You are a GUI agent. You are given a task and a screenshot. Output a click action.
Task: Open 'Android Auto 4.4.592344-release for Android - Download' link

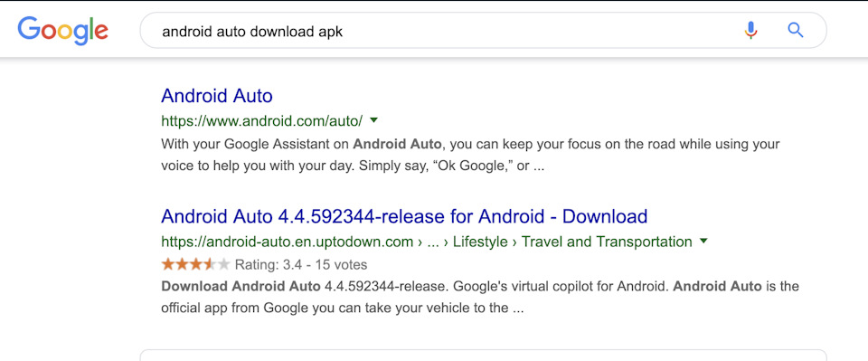click(404, 216)
